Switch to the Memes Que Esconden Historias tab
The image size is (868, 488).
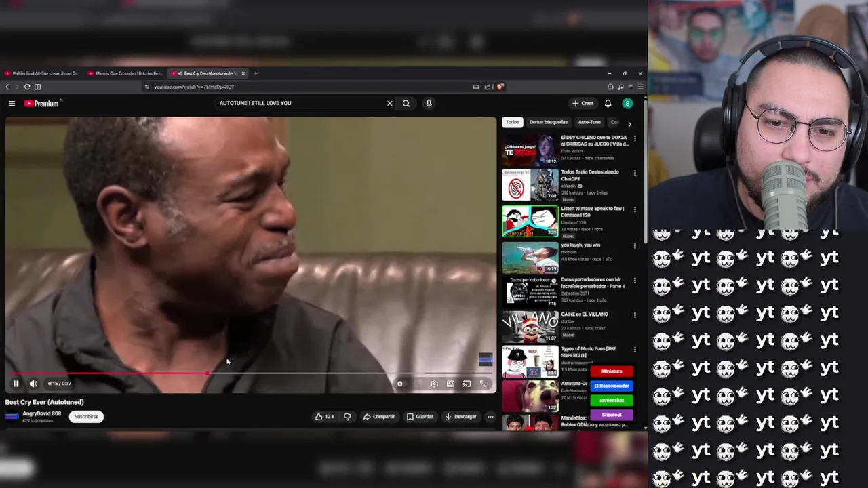click(126, 73)
